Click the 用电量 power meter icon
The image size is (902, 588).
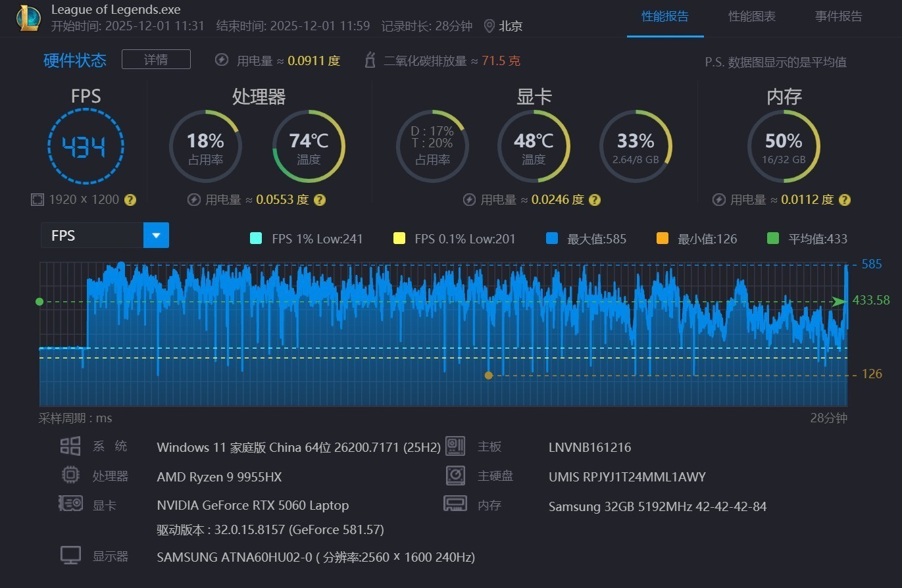(222, 60)
